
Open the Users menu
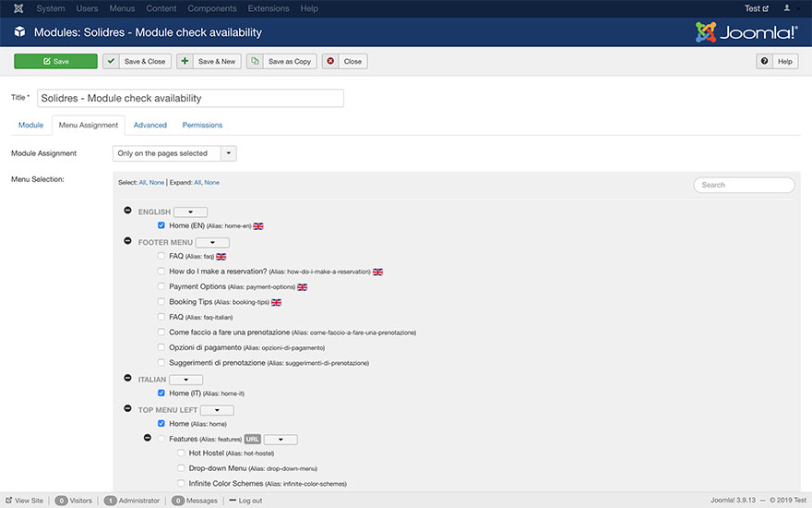click(87, 8)
